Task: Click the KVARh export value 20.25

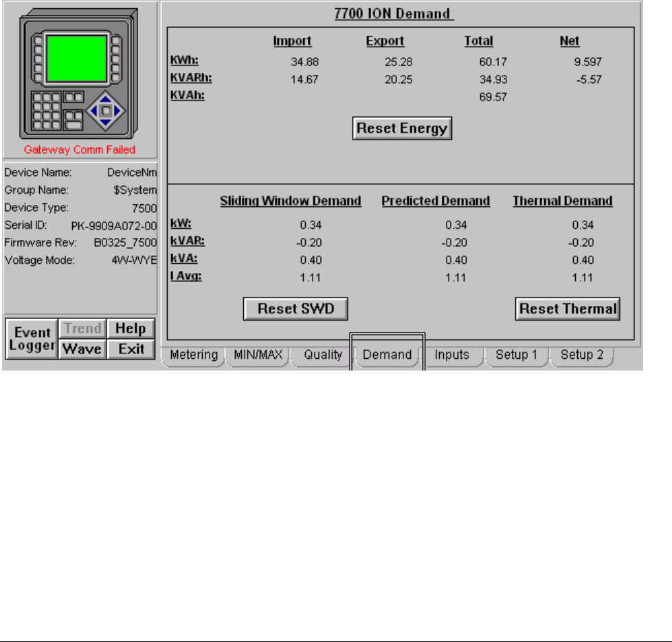Action: [x=398, y=80]
